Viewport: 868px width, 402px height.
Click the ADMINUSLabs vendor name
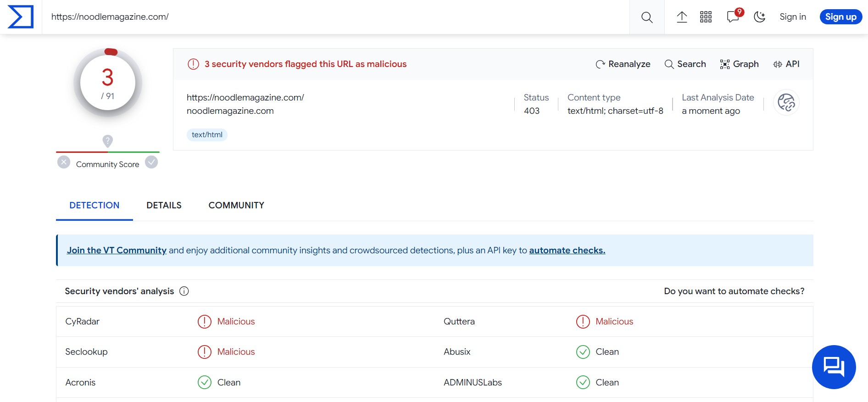(473, 383)
